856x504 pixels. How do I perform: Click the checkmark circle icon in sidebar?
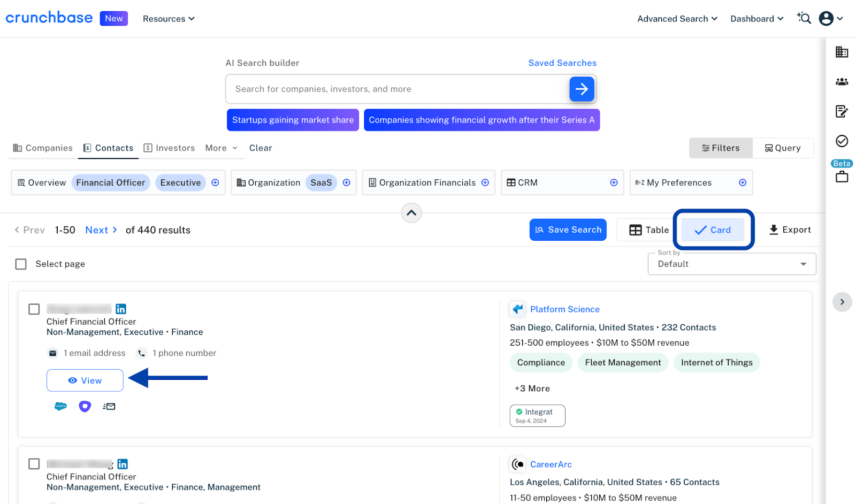pyautogui.click(x=842, y=141)
